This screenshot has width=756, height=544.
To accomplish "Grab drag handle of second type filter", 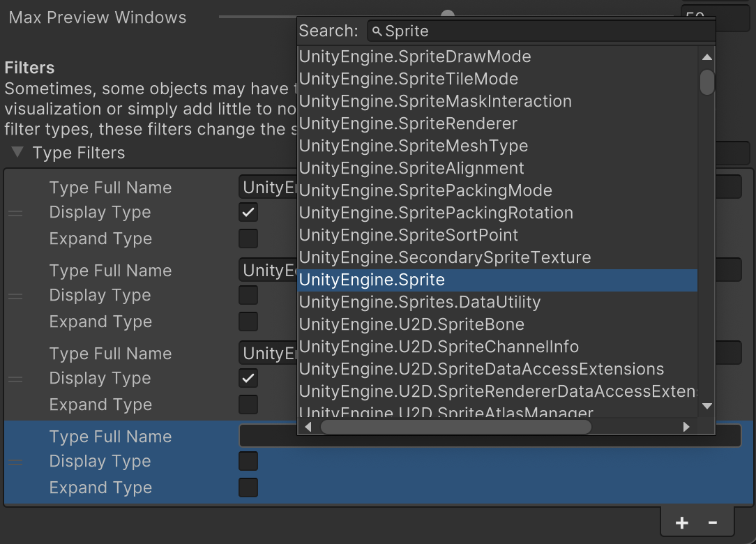I will point(15,296).
